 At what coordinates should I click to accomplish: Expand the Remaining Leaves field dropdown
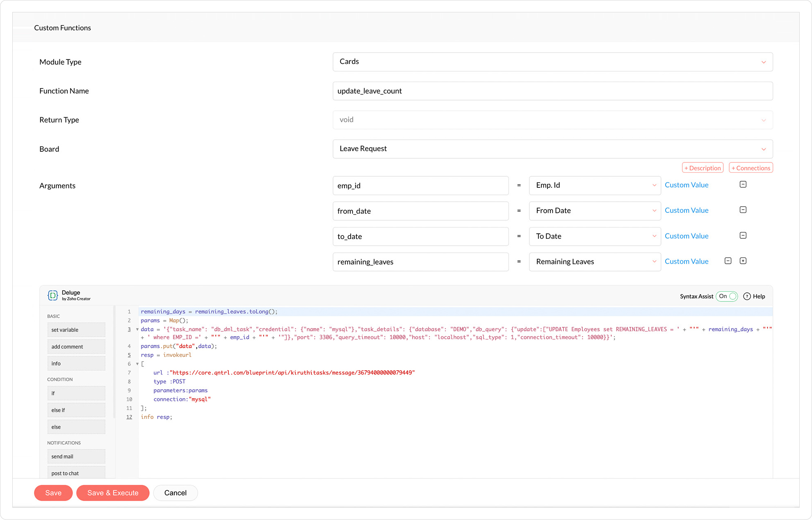coord(595,262)
